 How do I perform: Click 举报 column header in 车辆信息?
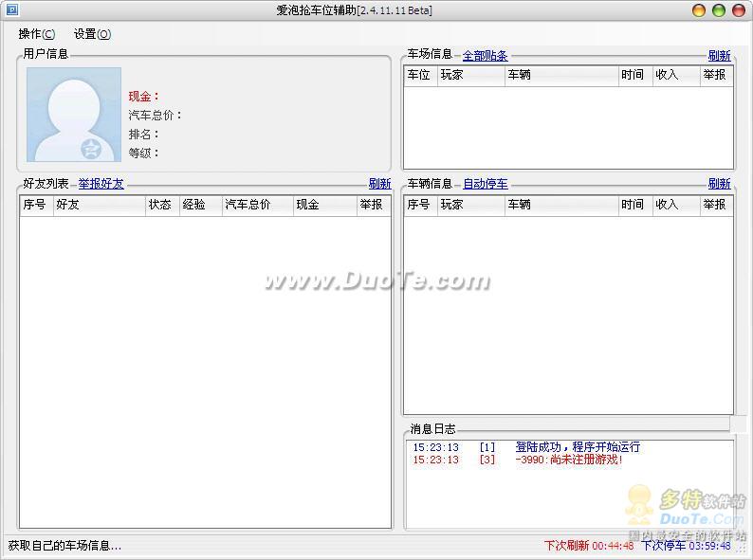(x=717, y=206)
